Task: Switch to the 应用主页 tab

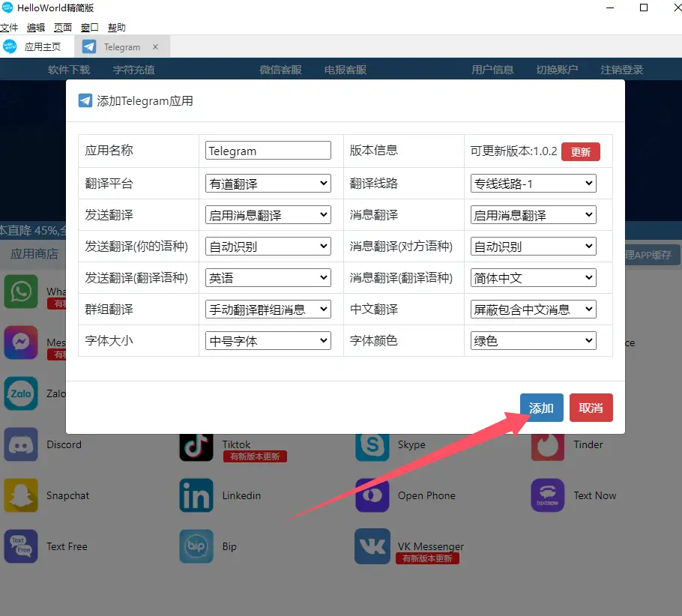Action: (37, 46)
